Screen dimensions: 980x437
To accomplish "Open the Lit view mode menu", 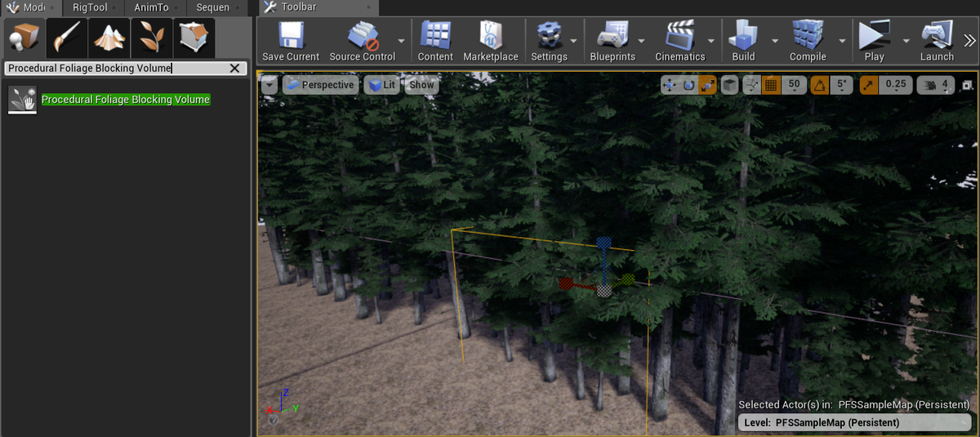I will [x=381, y=85].
